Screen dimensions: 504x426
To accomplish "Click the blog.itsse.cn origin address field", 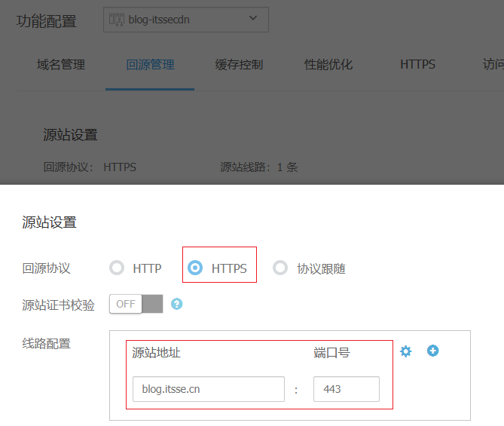I will [x=209, y=389].
